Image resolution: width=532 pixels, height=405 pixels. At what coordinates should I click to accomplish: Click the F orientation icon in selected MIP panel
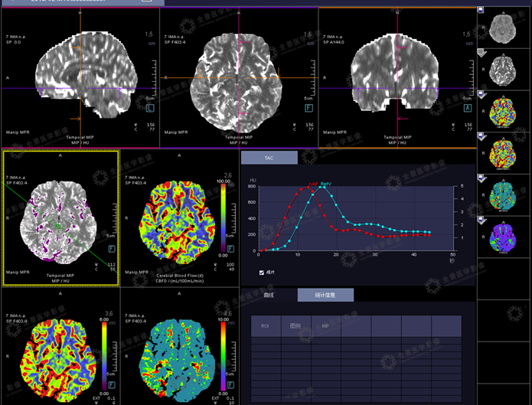(x=113, y=249)
